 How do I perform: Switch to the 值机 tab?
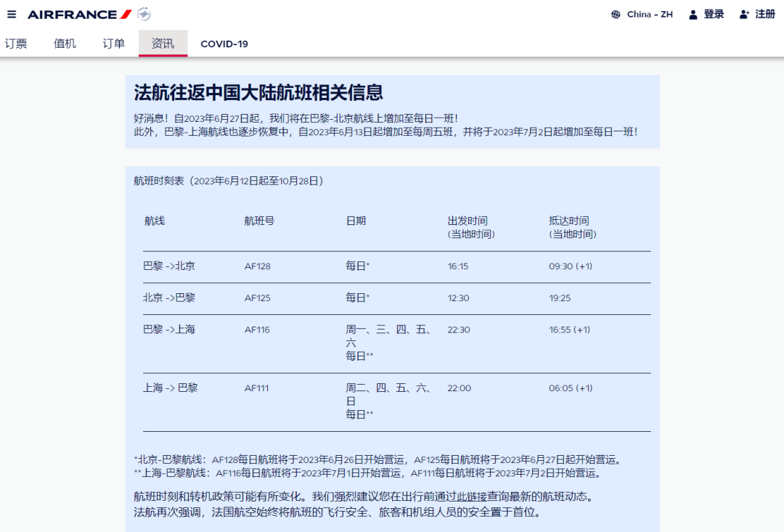pos(65,44)
